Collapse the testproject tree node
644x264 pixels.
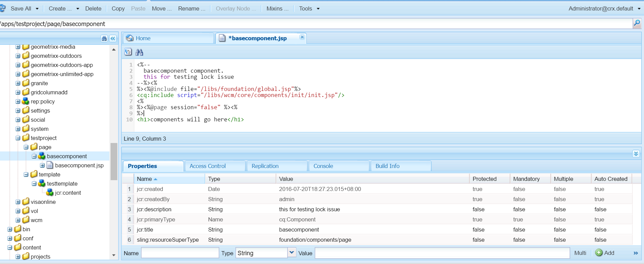coord(18,138)
